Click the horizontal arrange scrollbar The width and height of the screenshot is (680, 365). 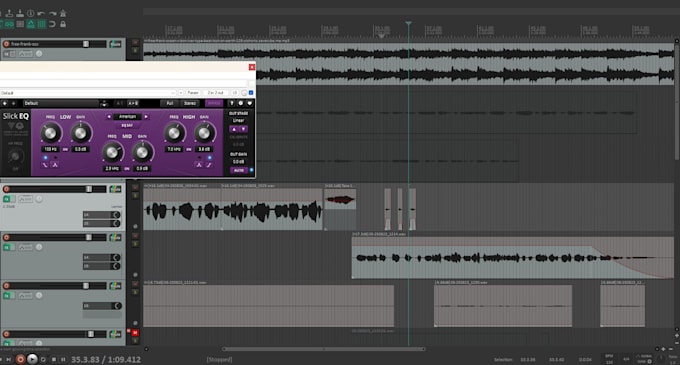pos(324,349)
